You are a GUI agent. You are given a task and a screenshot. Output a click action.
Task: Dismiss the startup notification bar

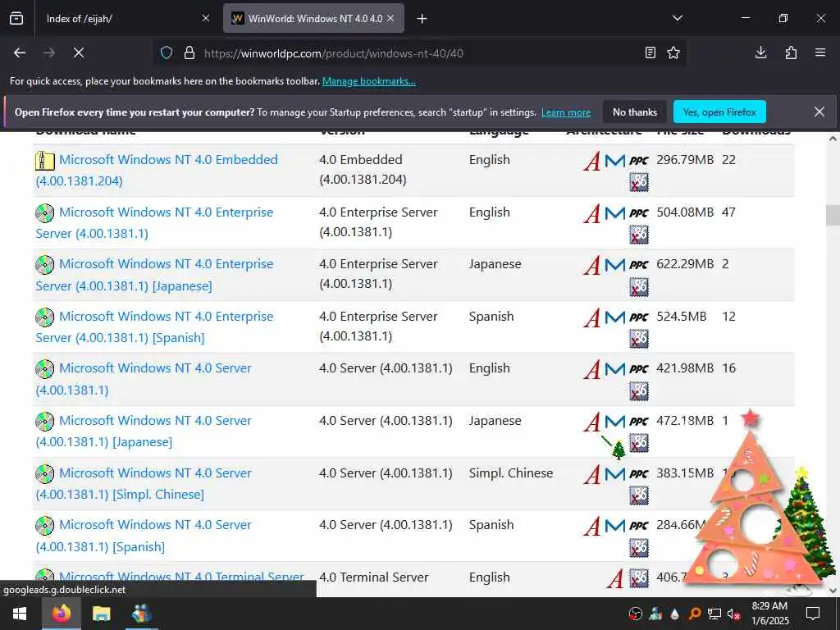tap(819, 112)
